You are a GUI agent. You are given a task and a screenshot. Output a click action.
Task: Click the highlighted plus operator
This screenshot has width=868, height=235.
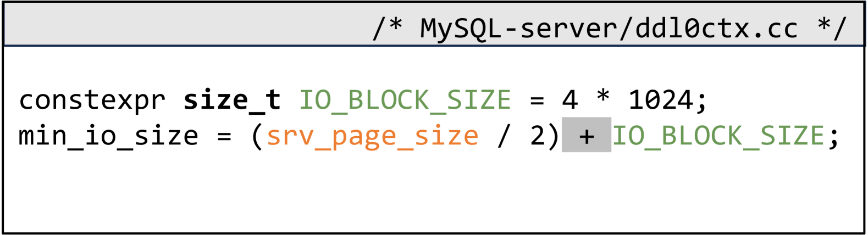coord(587,136)
